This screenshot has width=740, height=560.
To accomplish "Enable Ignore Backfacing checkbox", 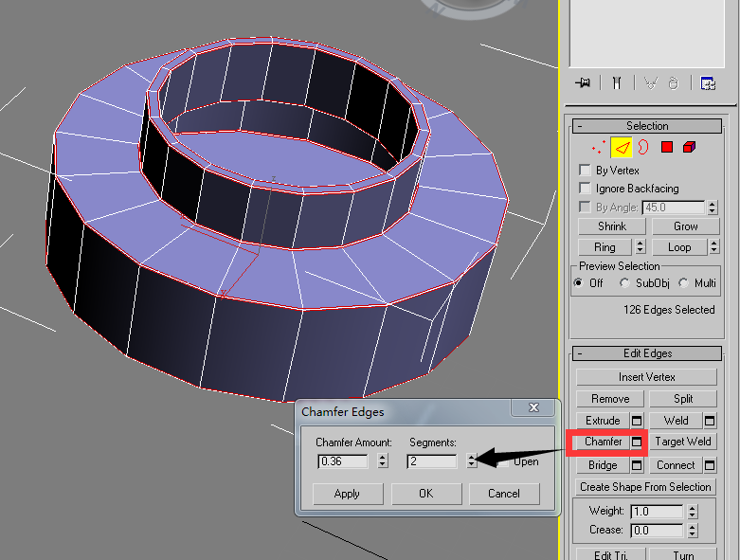I will tap(585, 189).
